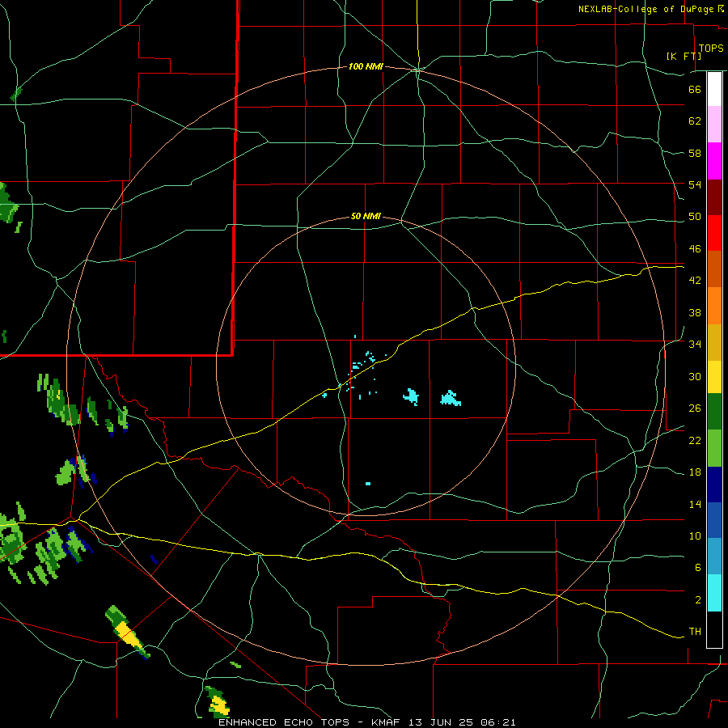This screenshot has width=728, height=728.
Task: Click the legend value '58'
Action: click(x=695, y=153)
